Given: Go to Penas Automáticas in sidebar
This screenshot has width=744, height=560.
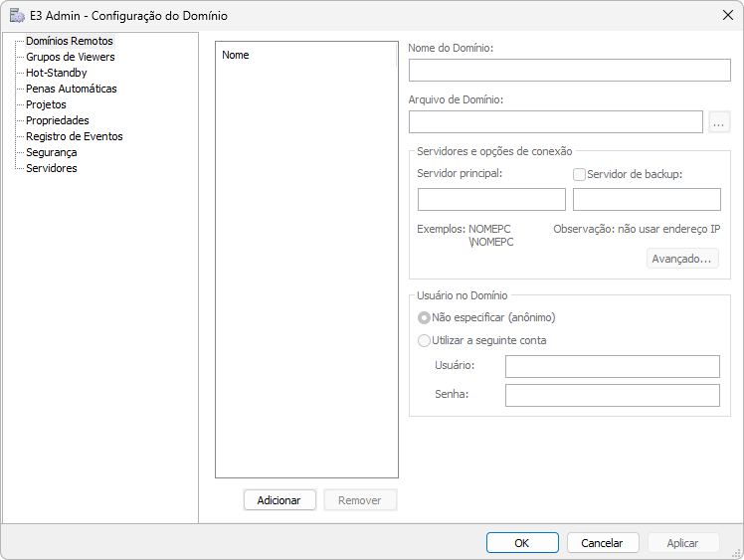Looking at the screenshot, I should pos(71,89).
